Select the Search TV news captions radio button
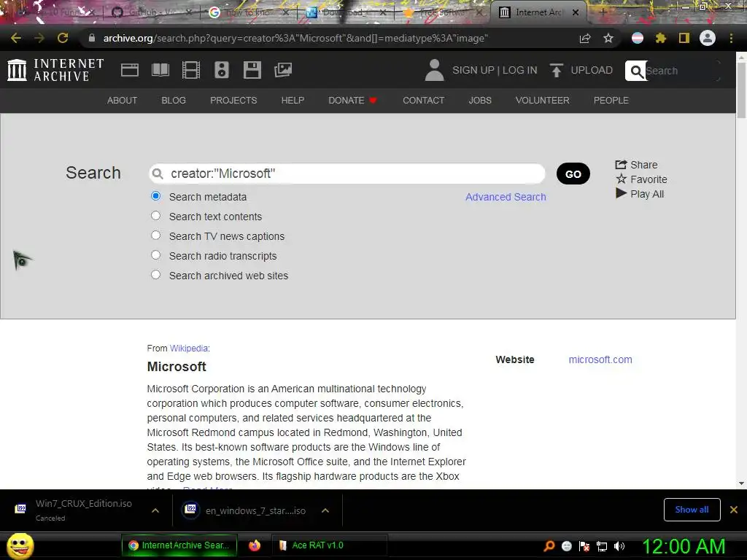 point(156,236)
